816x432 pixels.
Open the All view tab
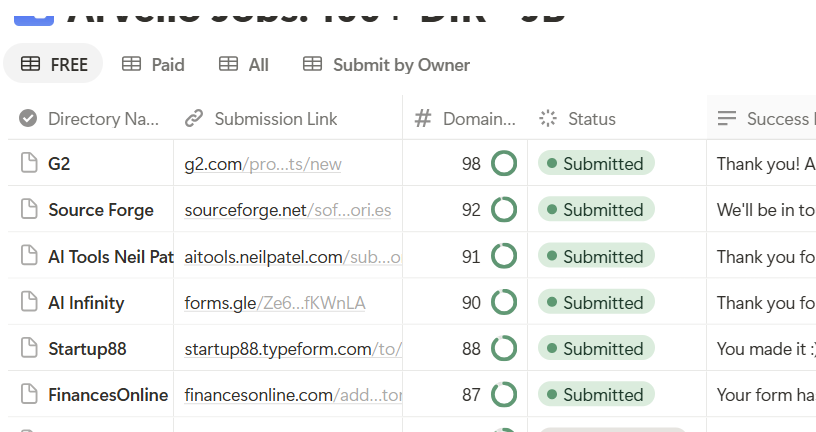(x=244, y=65)
